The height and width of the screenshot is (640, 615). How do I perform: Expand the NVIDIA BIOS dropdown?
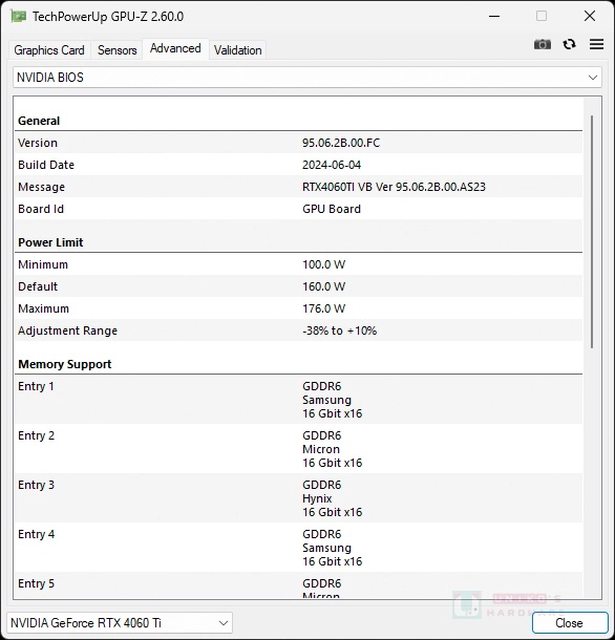(x=307, y=77)
